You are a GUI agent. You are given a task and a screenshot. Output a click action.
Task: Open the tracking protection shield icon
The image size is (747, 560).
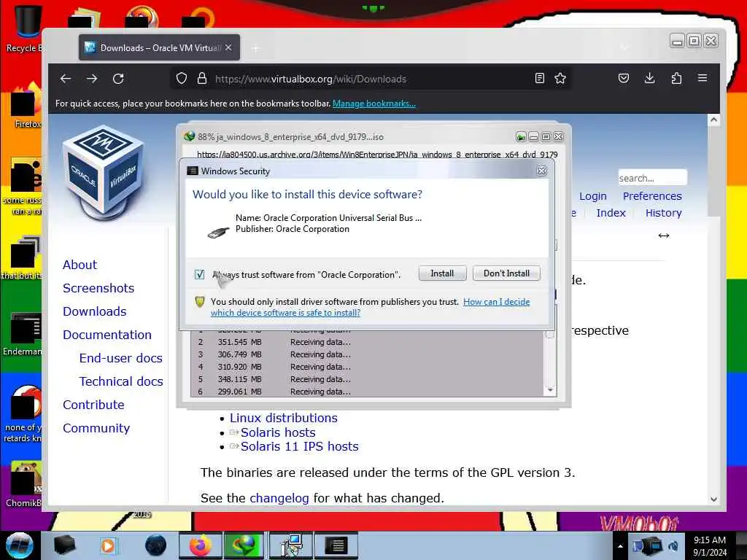tap(182, 79)
